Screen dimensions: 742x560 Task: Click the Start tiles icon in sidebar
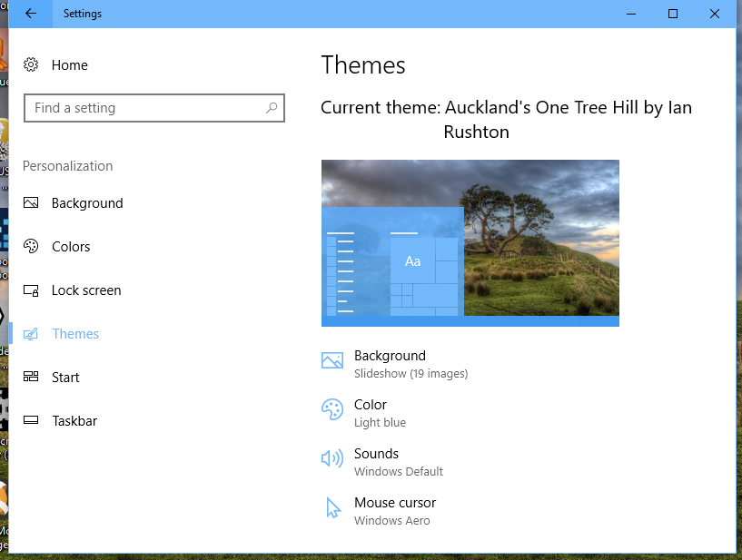tap(31, 378)
